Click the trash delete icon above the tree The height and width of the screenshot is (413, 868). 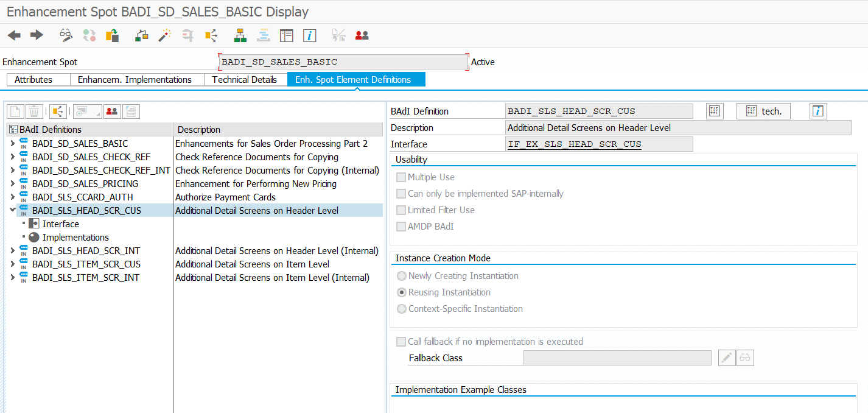tap(34, 111)
